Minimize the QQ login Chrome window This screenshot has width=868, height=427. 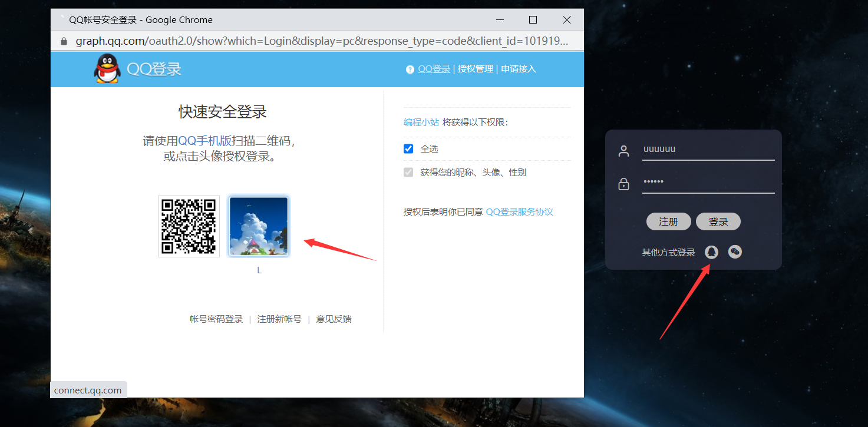(x=500, y=20)
